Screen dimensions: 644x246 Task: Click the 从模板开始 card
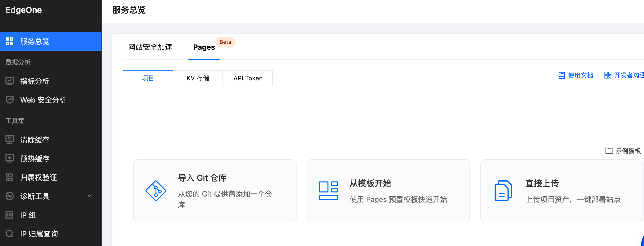388,191
